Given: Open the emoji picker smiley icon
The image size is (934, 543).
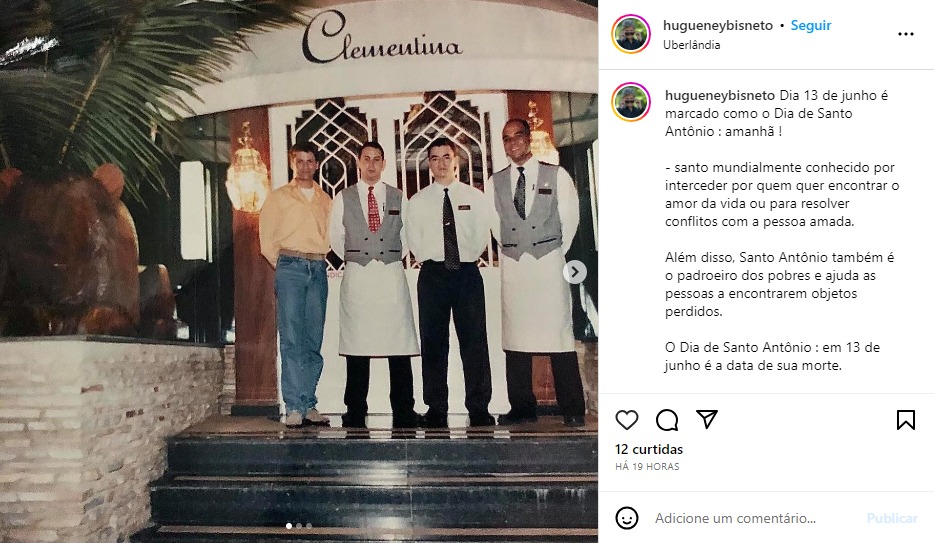Looking at the screenshot, I should (627, 518).
